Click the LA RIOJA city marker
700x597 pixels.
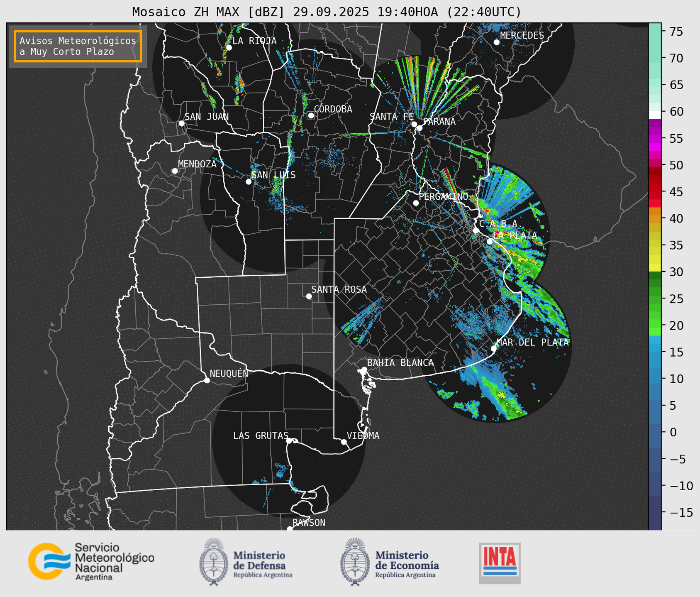pos(229,48)
